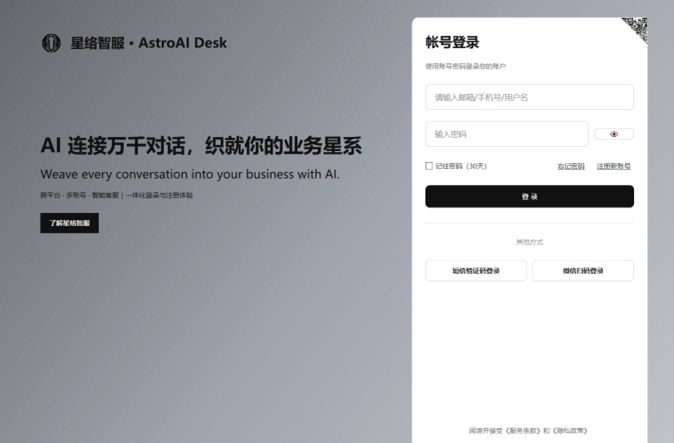
Task: Toggle password visibility eye icon
Action: pyautogui.click(x=614, y=134)
